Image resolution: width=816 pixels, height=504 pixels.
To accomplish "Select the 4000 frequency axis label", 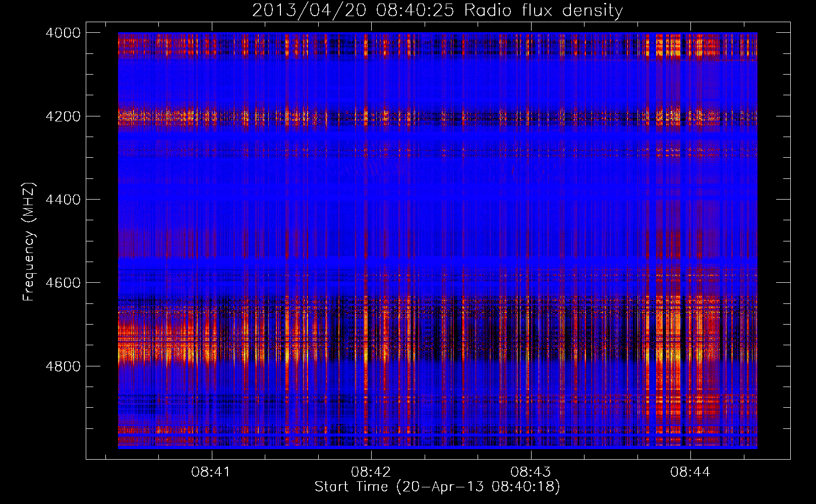I will [63, 33].
